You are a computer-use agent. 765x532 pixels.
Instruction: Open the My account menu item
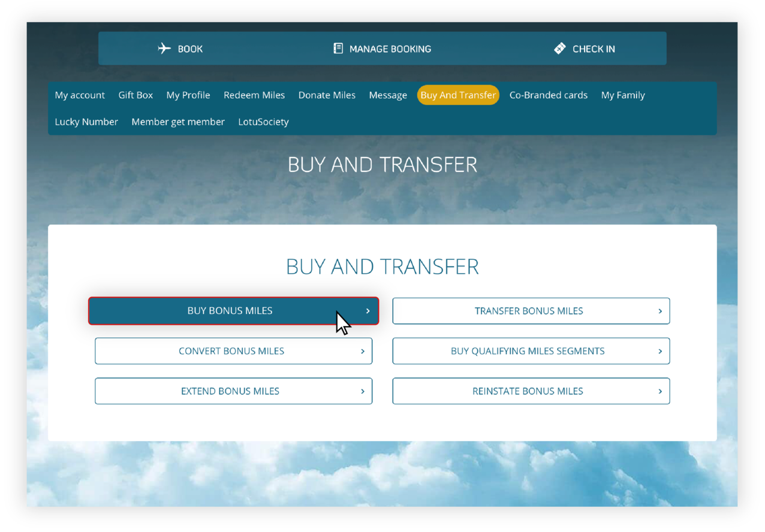pos(79,95)
